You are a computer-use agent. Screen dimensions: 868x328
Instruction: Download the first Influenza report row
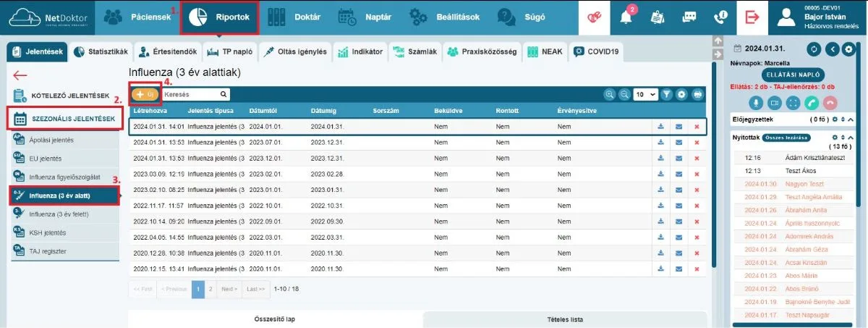[x=660, y=127]
